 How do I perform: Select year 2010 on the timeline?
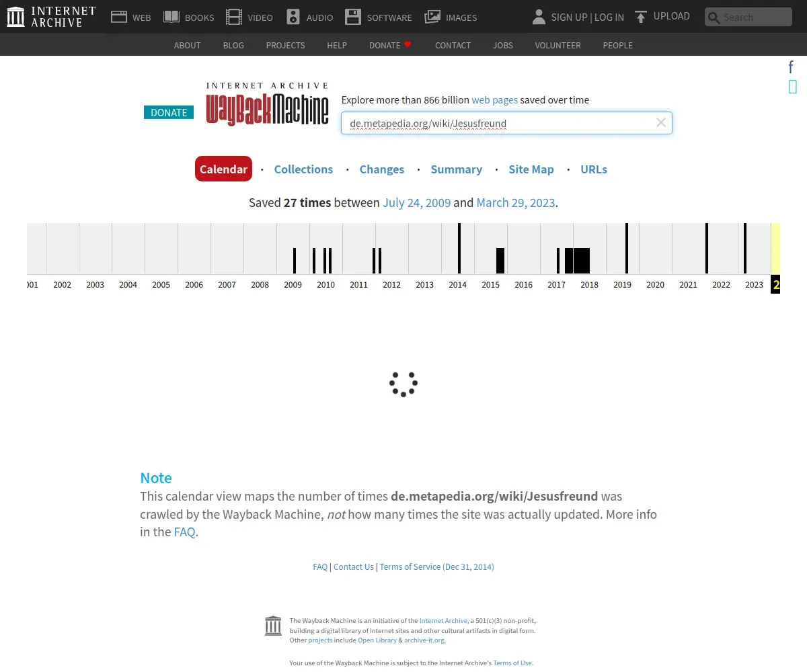[325, 285]
